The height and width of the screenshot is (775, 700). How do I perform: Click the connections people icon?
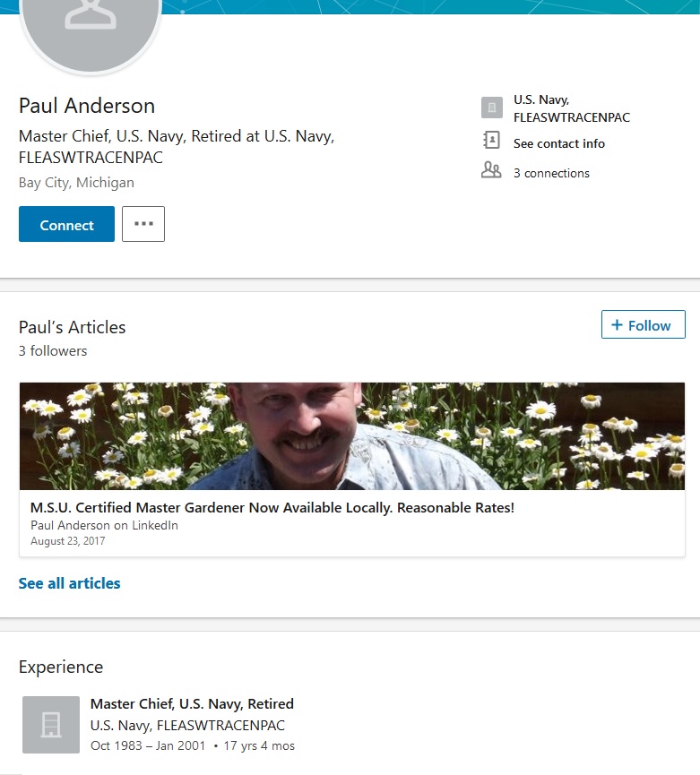[x=491, y=170]
